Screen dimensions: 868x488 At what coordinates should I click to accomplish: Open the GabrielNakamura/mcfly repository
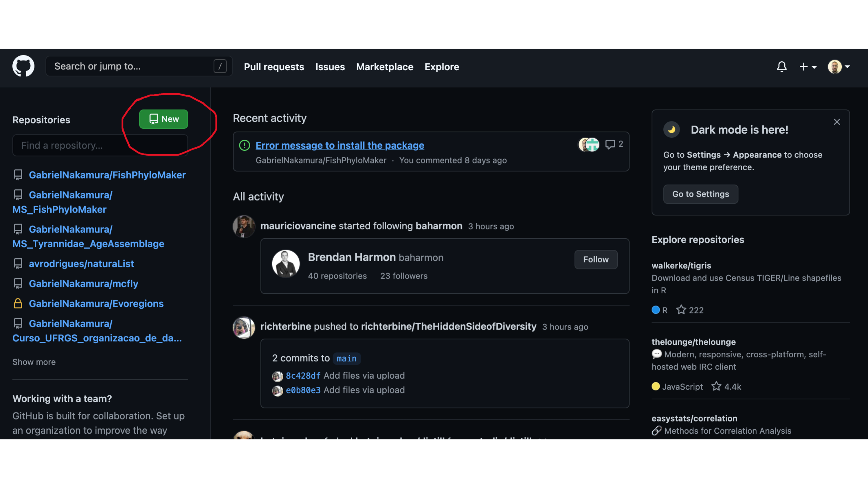coord(83,283)
